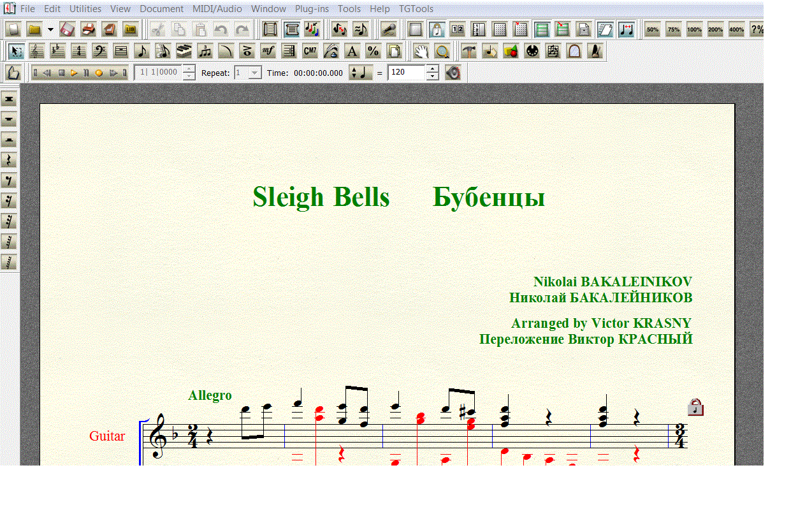Open the Library LIB icon
Image resolution: width=812 pixels, height=521 pixels.
[x=130, y=29]
